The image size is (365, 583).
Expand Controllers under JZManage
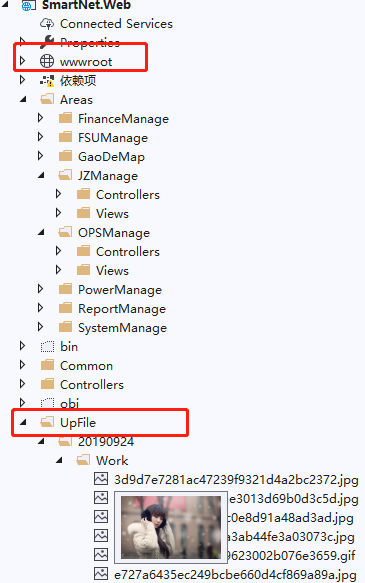58,194
